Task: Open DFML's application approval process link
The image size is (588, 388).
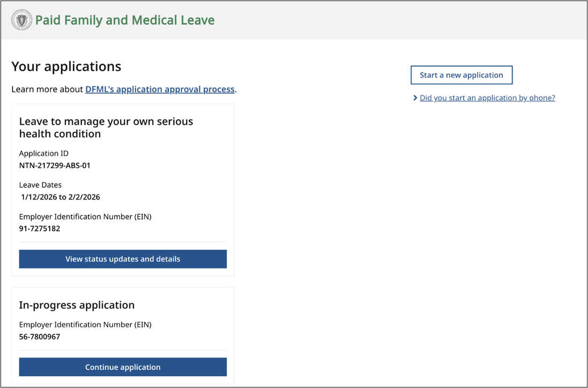Action: pos(159,89)
